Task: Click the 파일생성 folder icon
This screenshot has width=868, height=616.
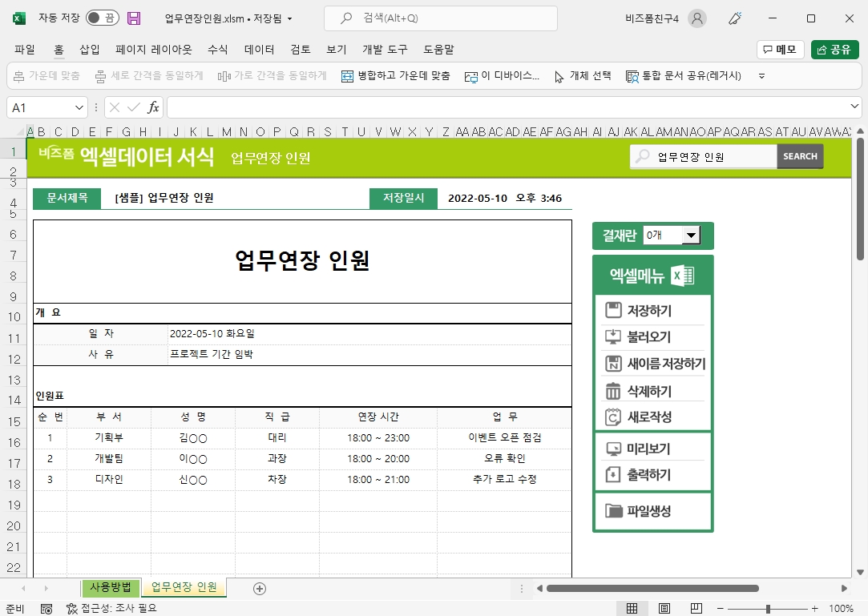Action: pyautogui.click(x=613, y=511)
